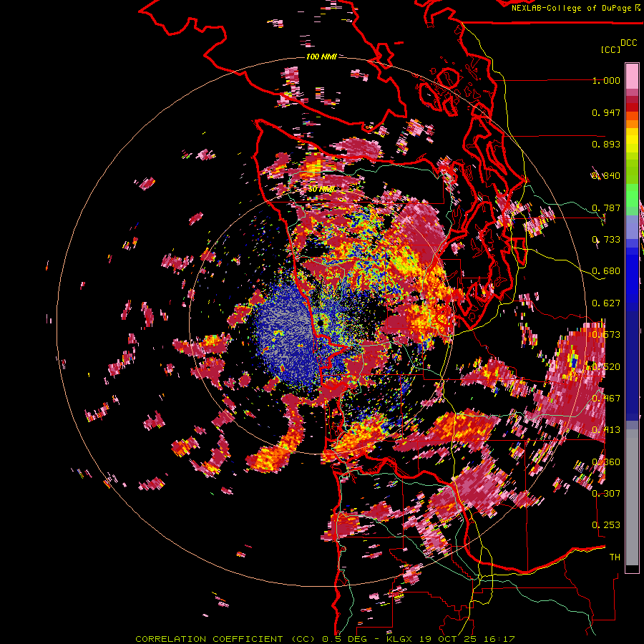
Task: Click the 0.680 legend value
Action: (x=606, y=271)
